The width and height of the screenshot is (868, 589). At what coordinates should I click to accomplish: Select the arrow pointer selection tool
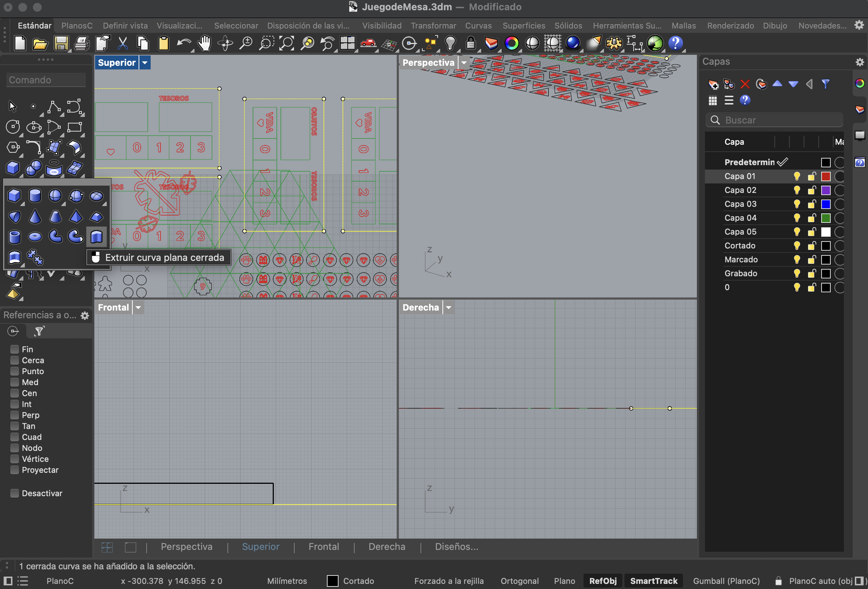(x=12, y=106)
